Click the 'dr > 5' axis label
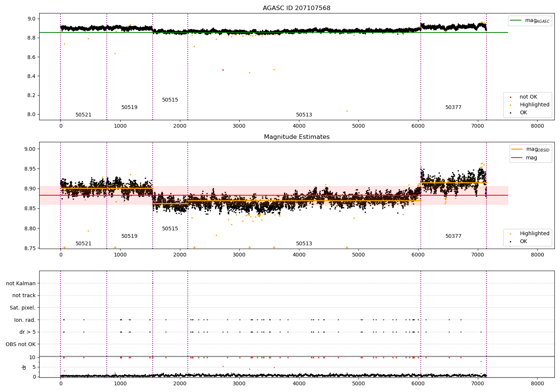This screenshot has width=560, height=392. tap(28, 332)
